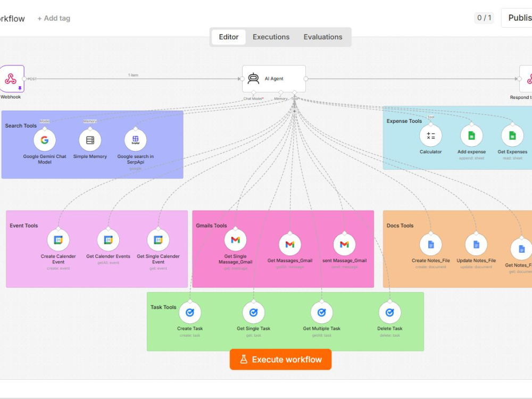This screenshot has height=399, width=532.
Task: Open the Get Expenses sheet node
Action: pos(512,136)
